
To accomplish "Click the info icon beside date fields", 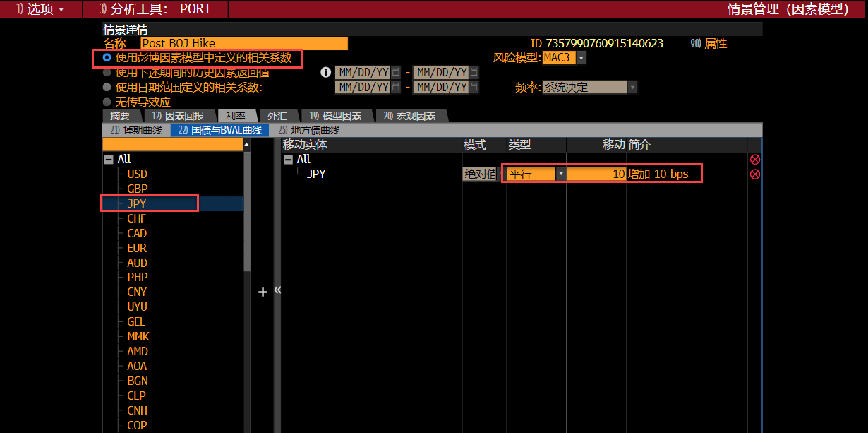I will (325, 72).
